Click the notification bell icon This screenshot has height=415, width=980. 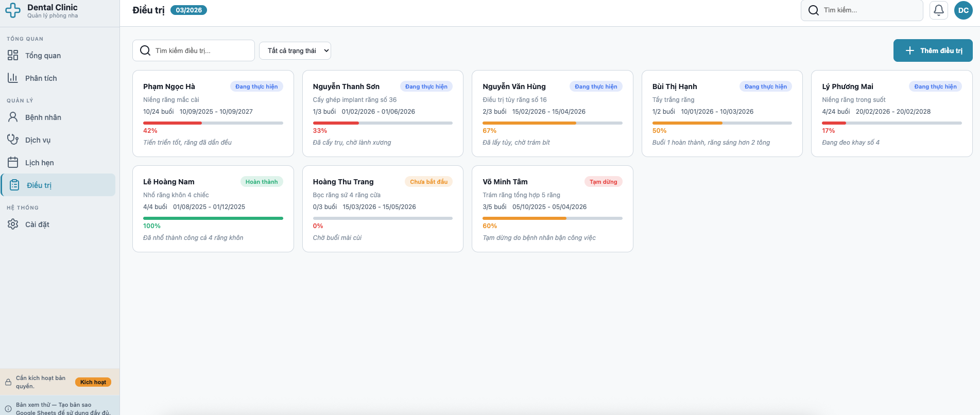(938, 10)
